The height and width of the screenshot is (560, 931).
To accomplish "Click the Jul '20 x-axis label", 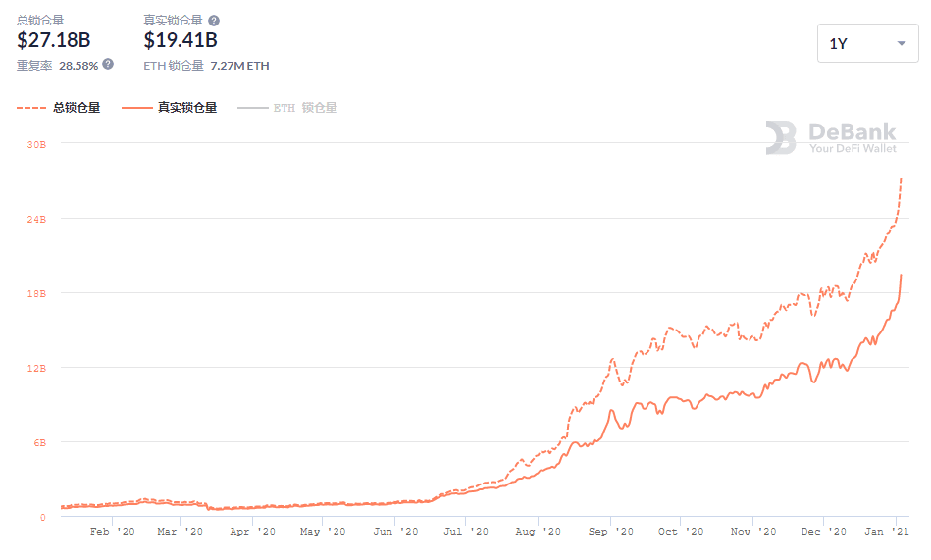I will tap(465, 531).
